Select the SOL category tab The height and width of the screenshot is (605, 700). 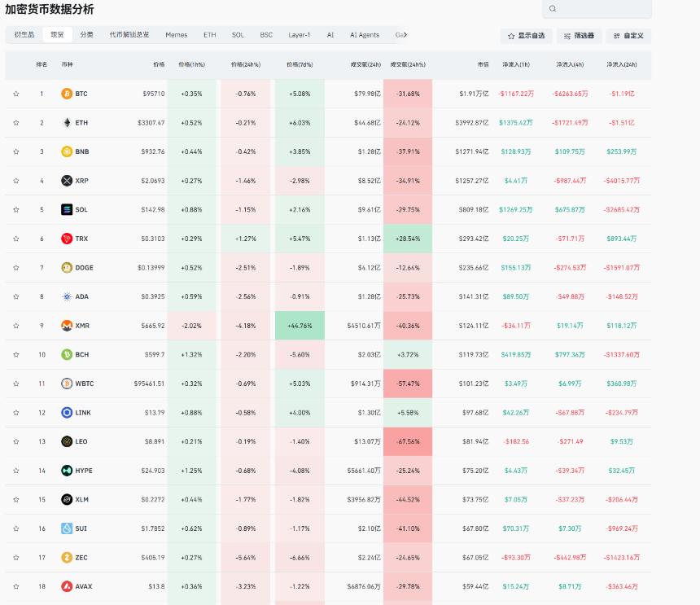coord(238,35)
